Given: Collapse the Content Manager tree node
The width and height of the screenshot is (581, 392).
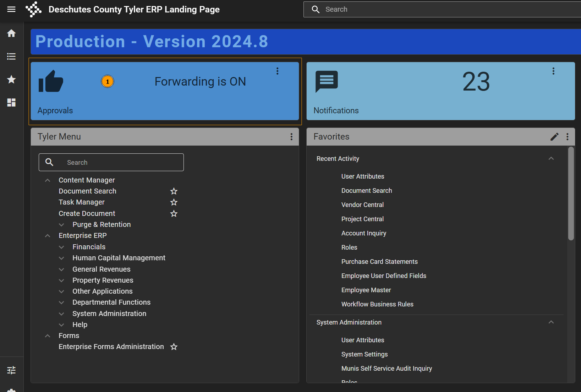Looking at the screenshot, I should [48, 180].
